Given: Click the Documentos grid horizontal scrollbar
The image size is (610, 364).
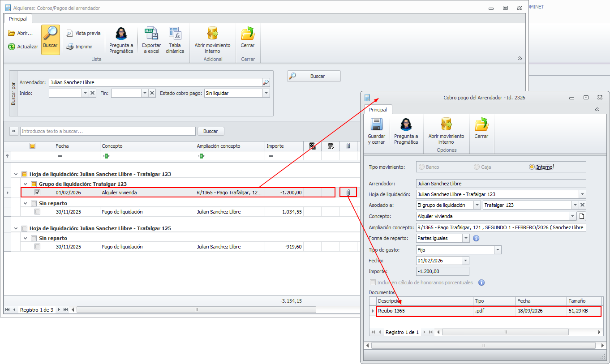Looking at the screenshot, I should click(x=505, y=332).
